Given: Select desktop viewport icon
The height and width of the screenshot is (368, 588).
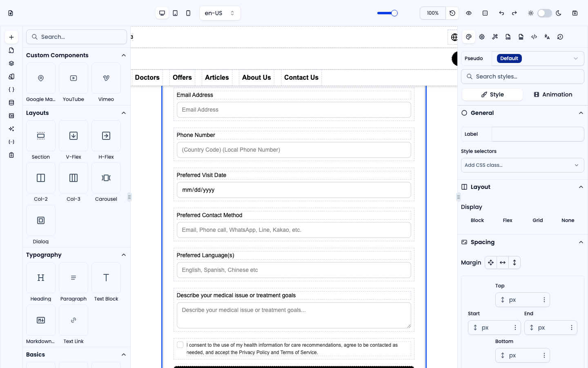Looking at the screenshot, I should point(162,13).
